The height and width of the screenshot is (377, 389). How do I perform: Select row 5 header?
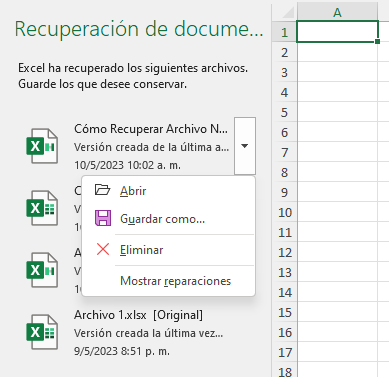[284, 112]
